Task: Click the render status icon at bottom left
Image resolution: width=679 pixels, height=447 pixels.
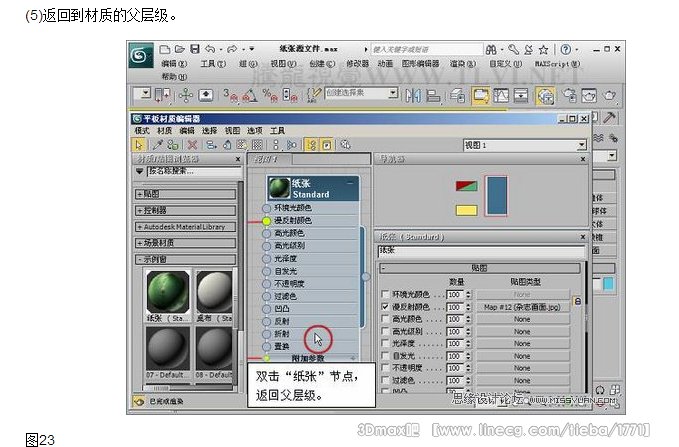Action: (139, 402)
